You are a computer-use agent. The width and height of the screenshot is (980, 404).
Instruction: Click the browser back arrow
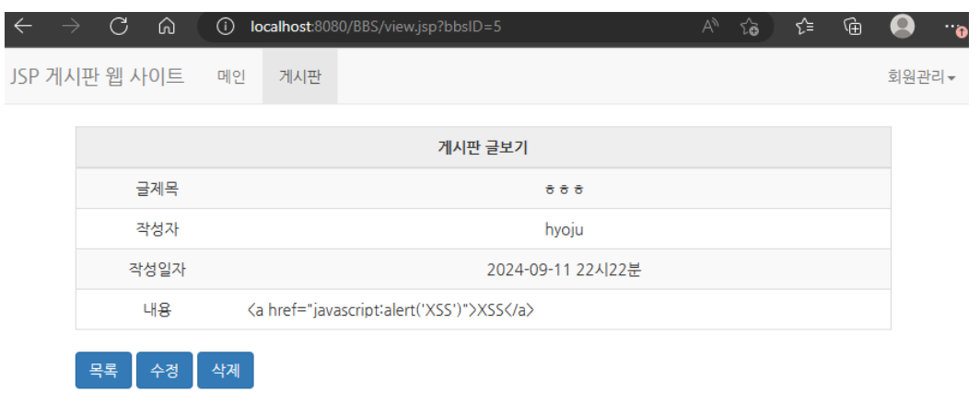point(22,27)
